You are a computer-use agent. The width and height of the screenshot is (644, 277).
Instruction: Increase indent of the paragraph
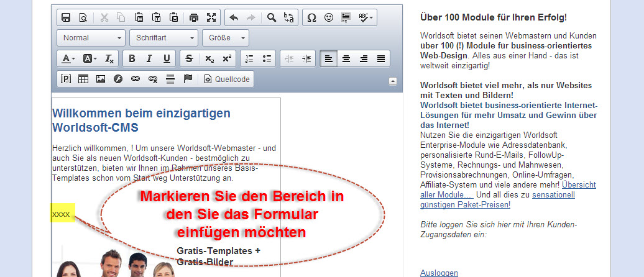[306, 58]
